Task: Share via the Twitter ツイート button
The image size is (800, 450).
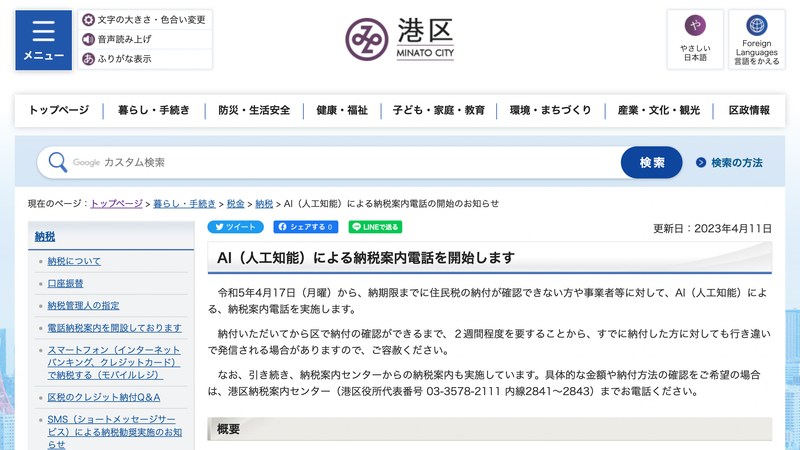Action: pos(235,227)
